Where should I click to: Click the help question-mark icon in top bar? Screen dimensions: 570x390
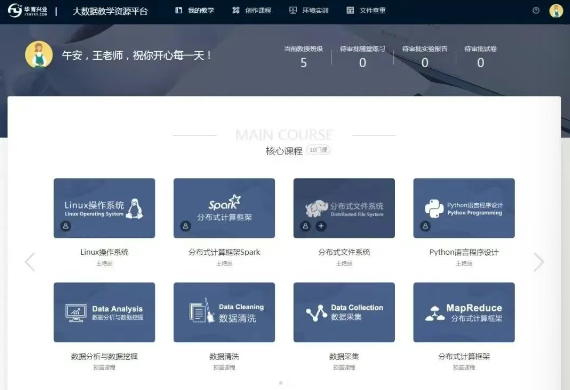pos(536,11)
